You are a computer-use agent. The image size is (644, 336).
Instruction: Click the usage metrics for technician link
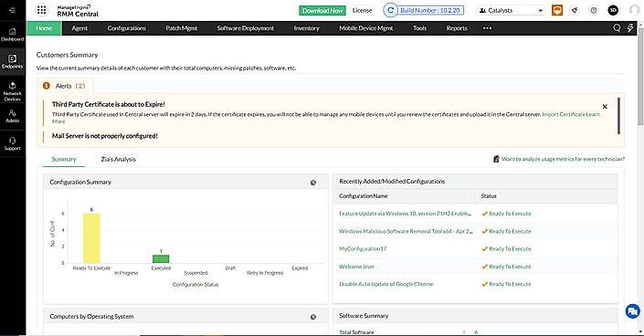pyautogui.click(x=563, y=159)
